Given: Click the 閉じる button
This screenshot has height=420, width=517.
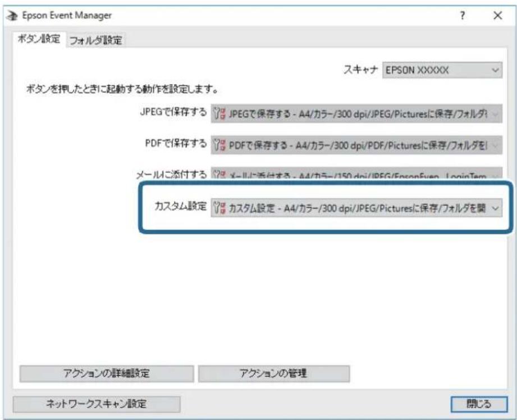Looking at the screenshot, I should 479,404.
